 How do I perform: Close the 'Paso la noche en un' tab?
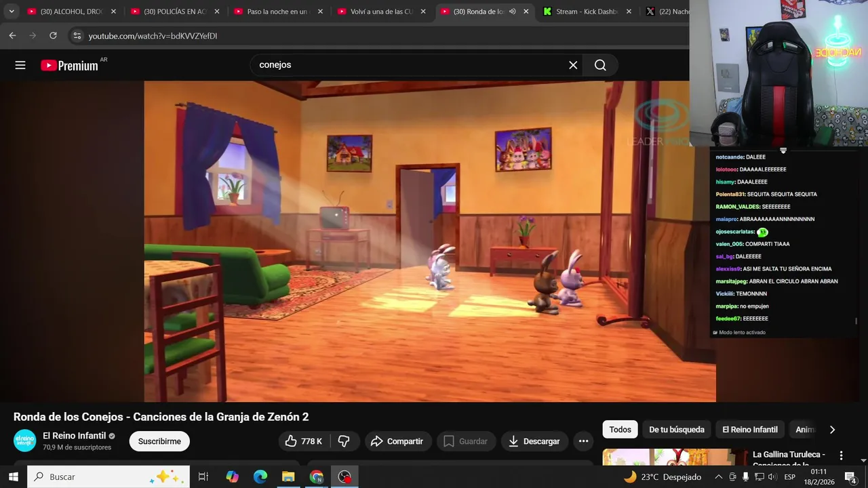(320, 12)
